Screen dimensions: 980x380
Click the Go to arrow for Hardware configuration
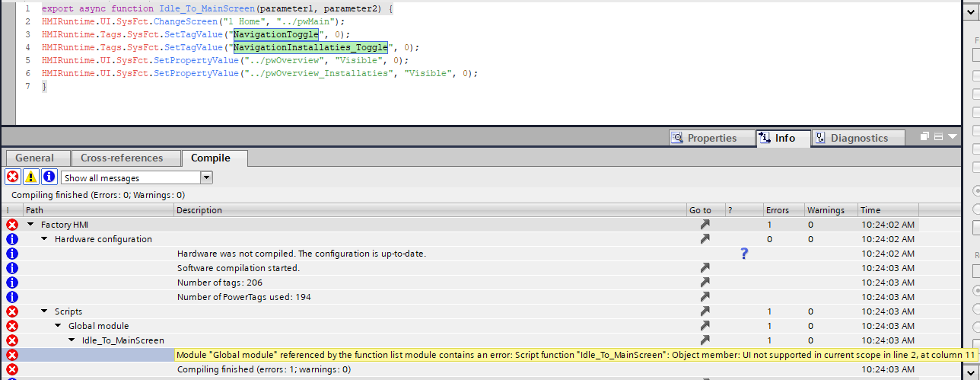[705, 239]
